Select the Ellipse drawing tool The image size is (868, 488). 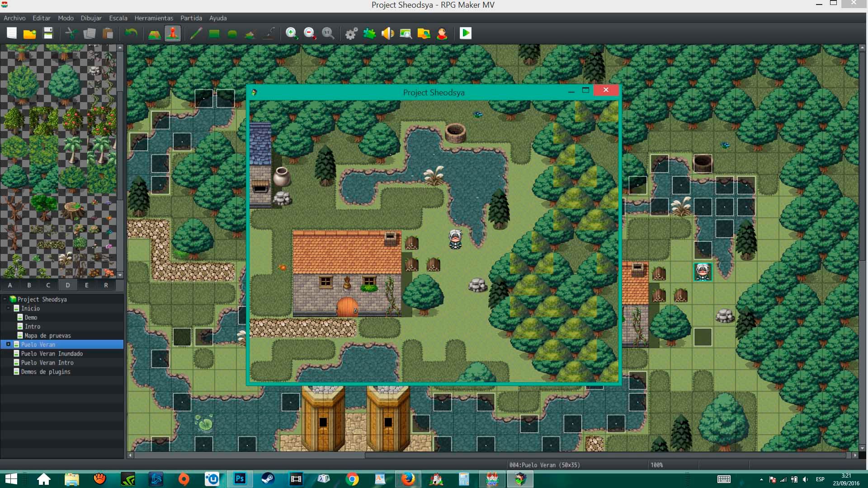232,33
